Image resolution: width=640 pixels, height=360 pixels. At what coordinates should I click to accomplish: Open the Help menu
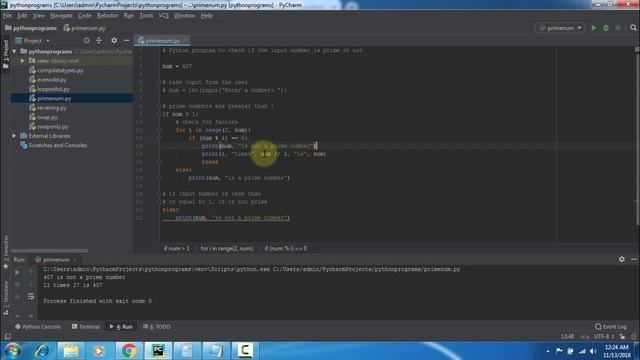pyautogui.click(x=207, y=16)
